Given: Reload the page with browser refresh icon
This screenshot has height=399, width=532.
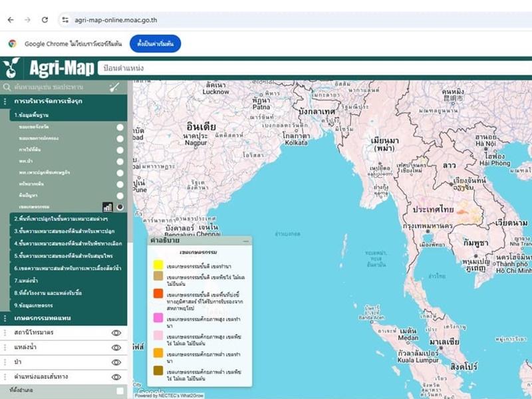Looking at the screenshot, I should (x=45, y=20).
